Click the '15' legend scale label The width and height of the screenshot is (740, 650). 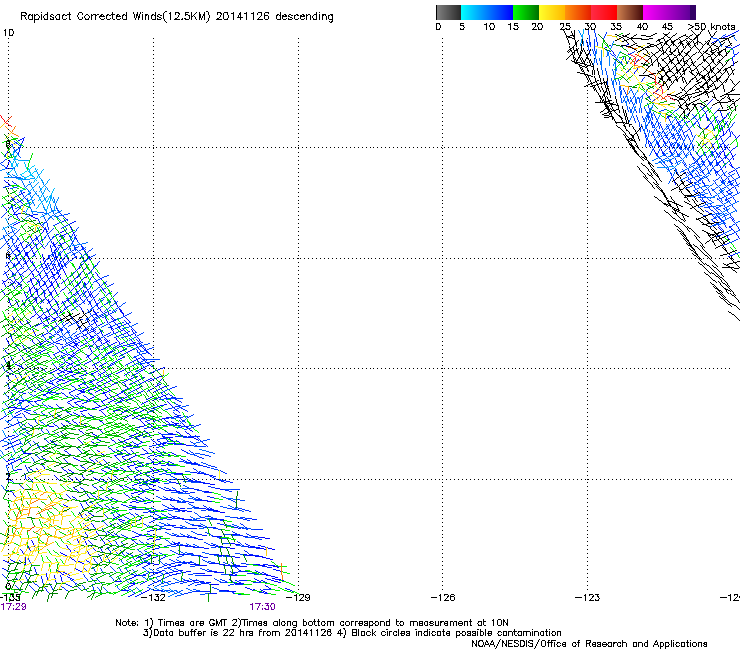[513, 26]
